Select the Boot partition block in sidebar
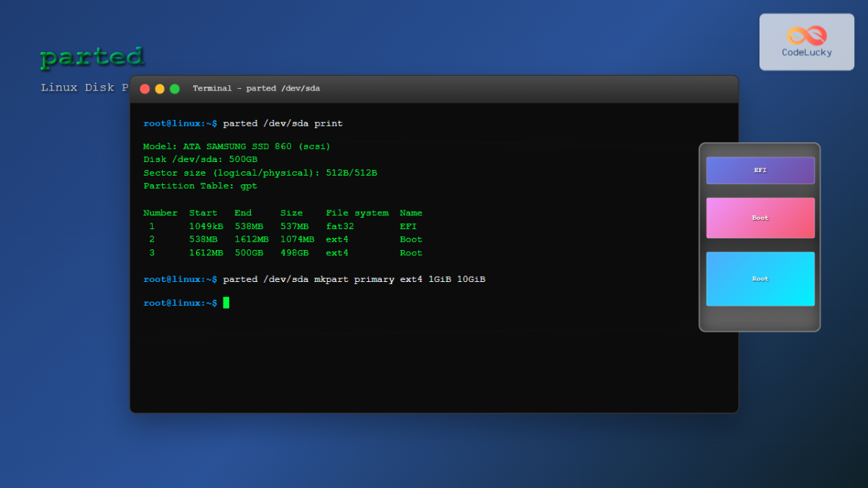The image size is (868, 488). (x=760, y=217)
